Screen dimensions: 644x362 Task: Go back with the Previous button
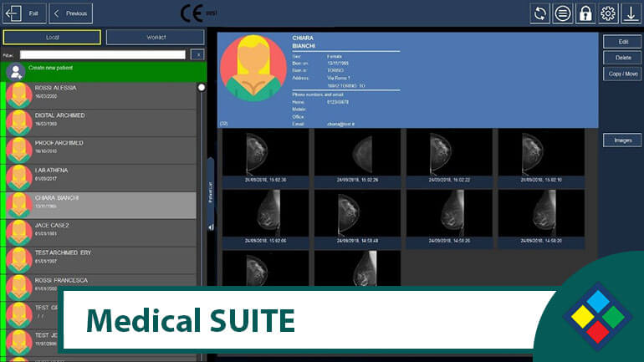(x=70, y=13)
